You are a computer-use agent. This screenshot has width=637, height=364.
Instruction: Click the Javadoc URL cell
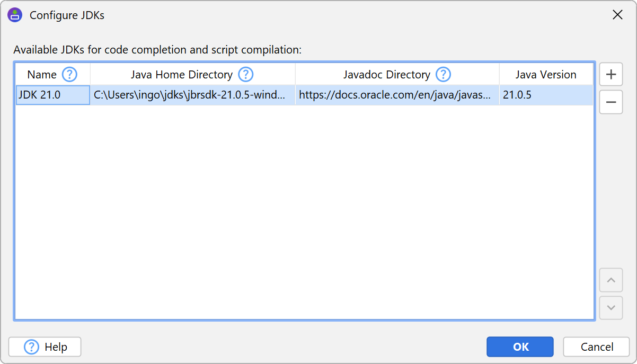397,95
